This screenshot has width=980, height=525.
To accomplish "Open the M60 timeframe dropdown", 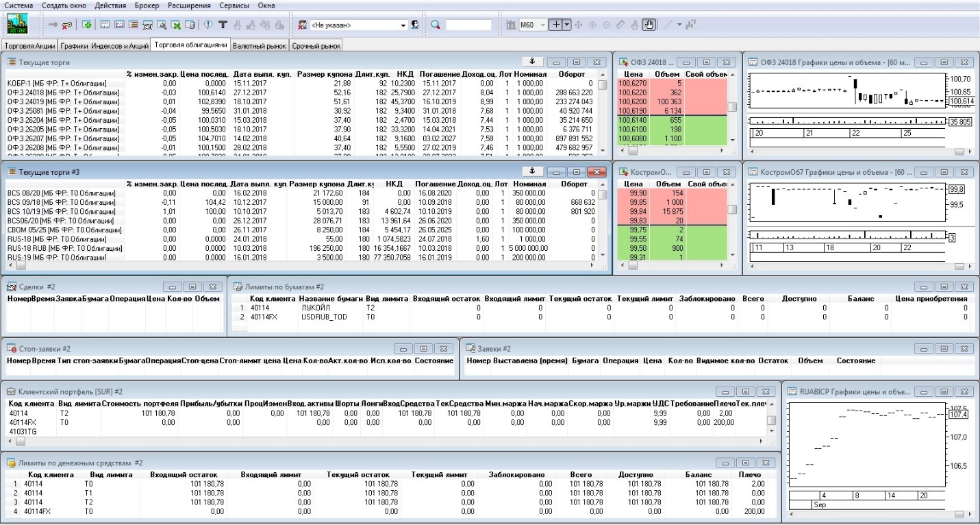I will click(543, 25).
